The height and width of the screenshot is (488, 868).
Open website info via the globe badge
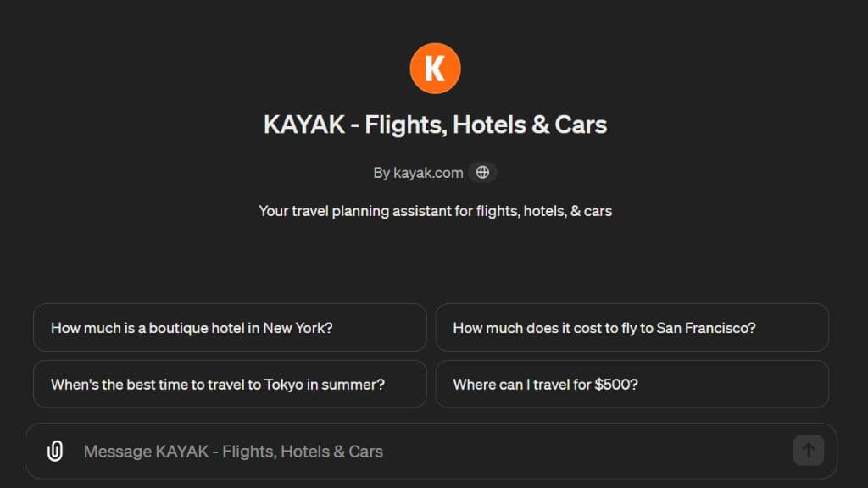point(482,173)
